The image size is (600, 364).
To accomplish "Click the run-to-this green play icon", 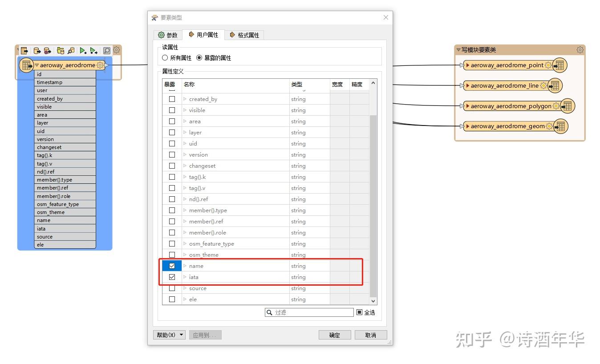I will [82, 50].
